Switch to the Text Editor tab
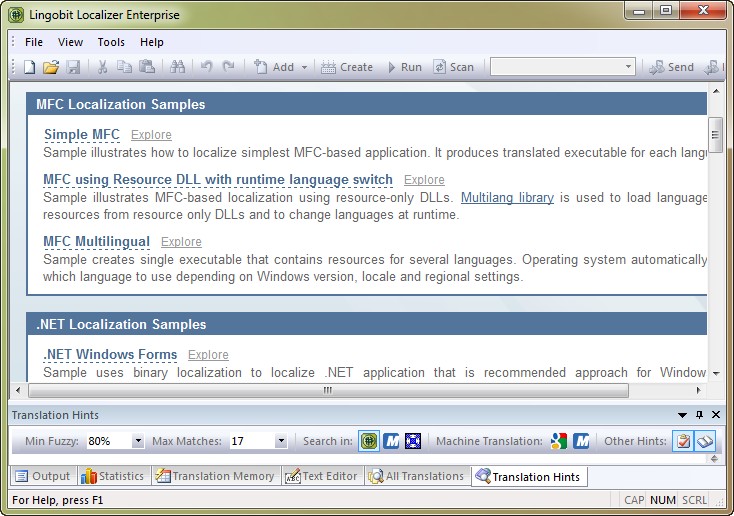 click(x=321, y=476)
